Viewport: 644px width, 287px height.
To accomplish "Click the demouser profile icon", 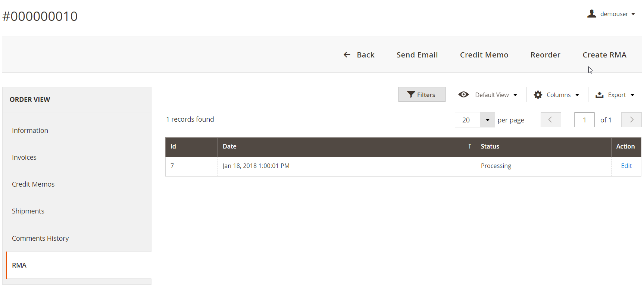I will tap(591, 14).
